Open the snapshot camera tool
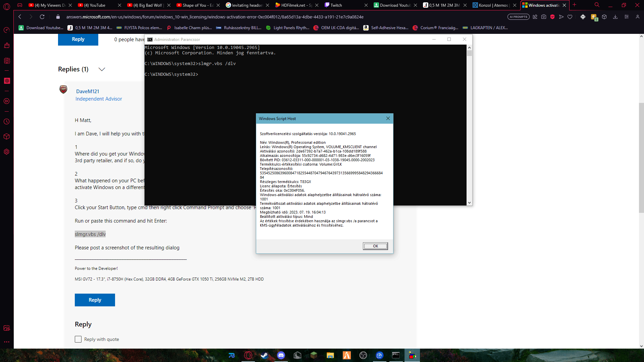 coord(544,17)
